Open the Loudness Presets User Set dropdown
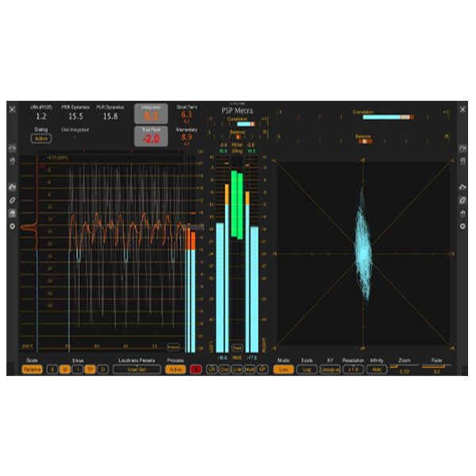This screenshot has width=476, height=476. coord(130,369)
